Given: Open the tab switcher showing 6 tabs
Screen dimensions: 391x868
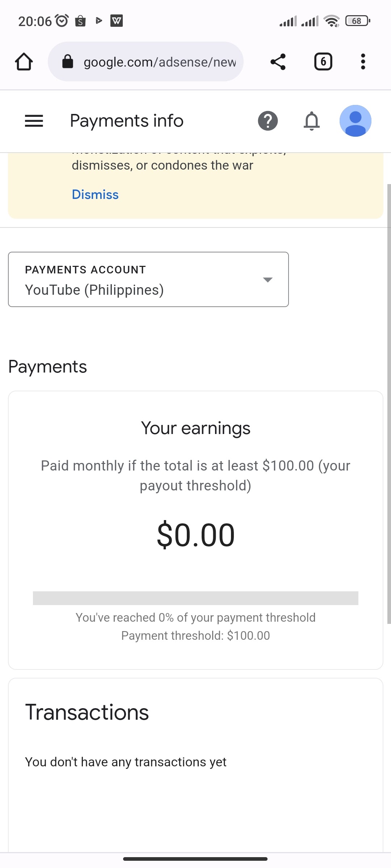Looking at the screenshot, I should pos(323,61).
